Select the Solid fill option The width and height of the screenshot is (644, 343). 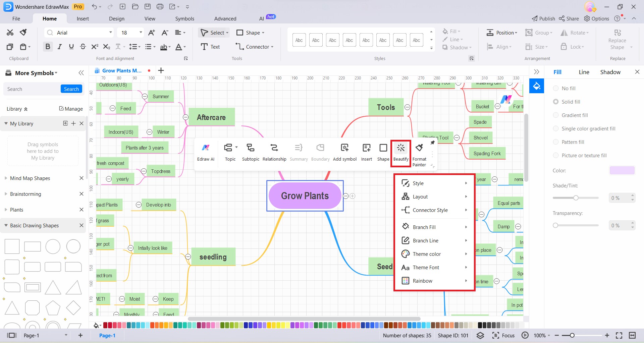click(x=567, y=102)
